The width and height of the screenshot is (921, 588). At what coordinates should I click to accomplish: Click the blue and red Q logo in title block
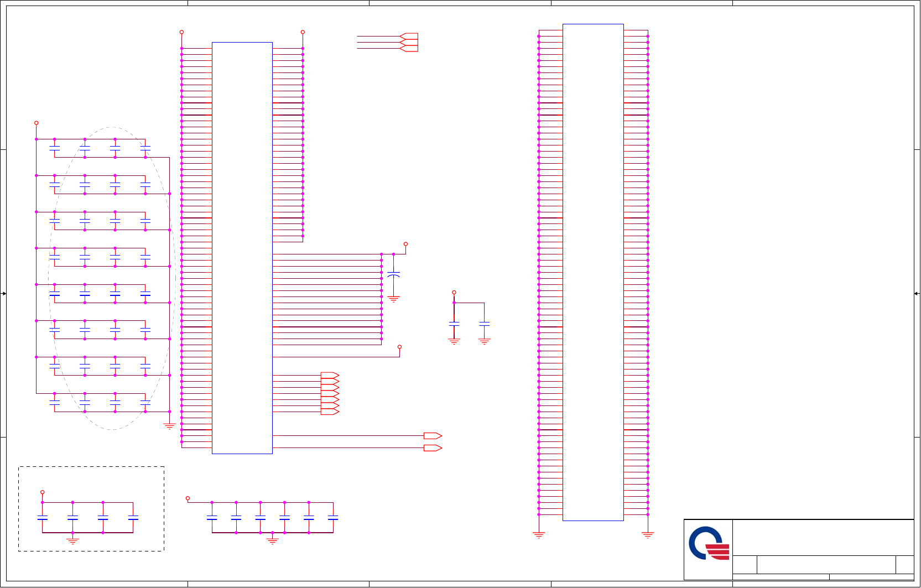pyautogui.click(x=709, y=543)
